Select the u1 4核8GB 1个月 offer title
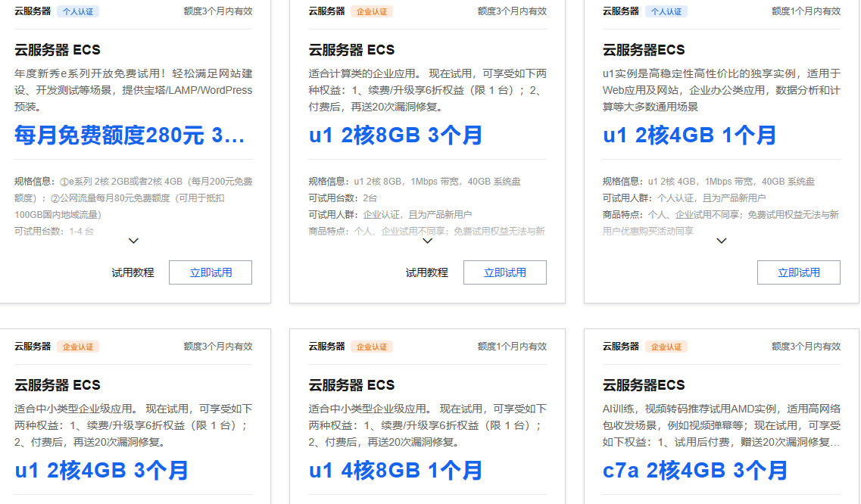This screenshot has height=504, width=861. [395, 471]
